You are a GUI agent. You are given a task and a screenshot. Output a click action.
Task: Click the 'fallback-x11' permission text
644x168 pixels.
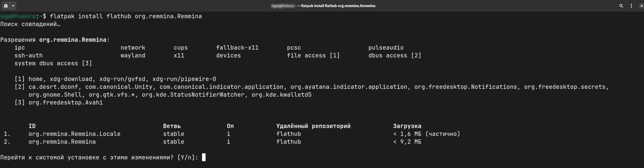click(x=237, y=48)
